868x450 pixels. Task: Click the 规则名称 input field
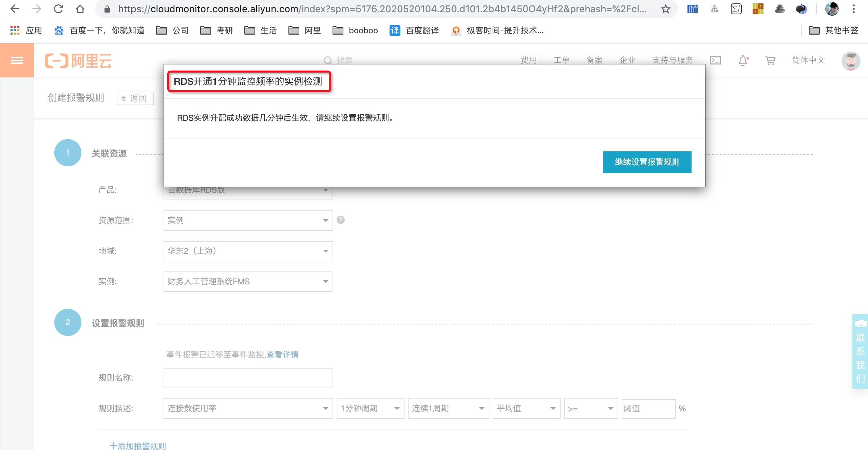point(248,378)
